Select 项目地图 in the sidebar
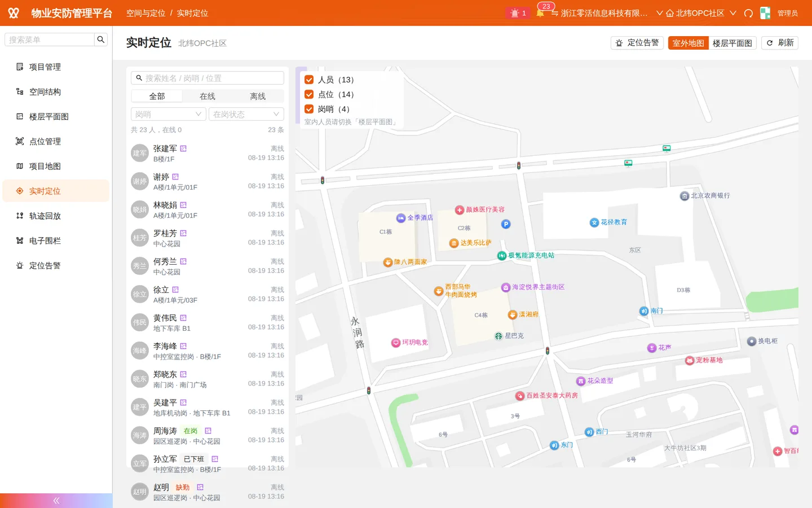The height and width of the screenshot is (508, 812). point(56,166)
